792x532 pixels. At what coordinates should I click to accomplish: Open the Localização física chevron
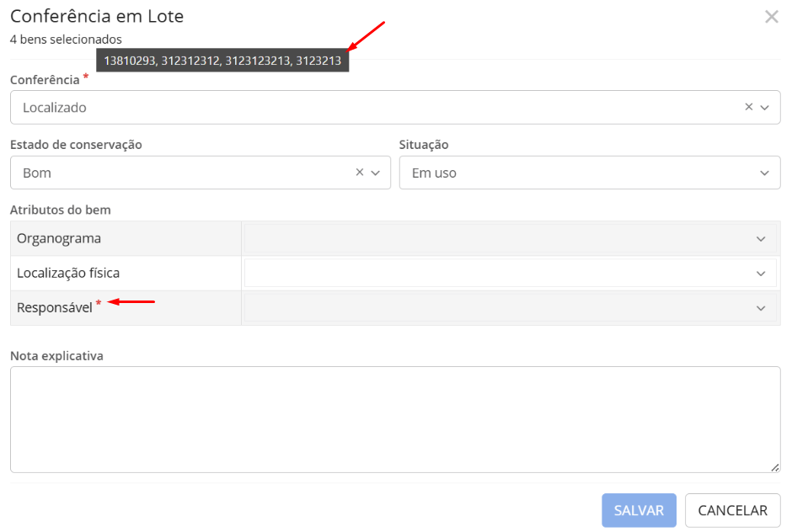[x=761, y=274]
